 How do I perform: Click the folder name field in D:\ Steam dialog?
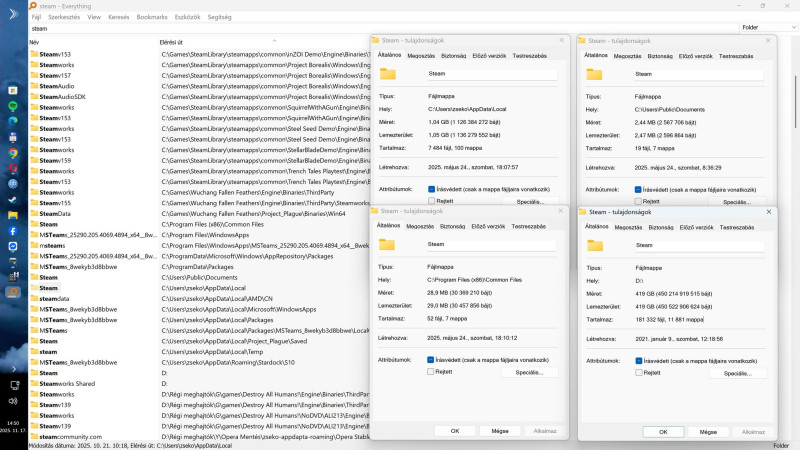click(699, 245)
